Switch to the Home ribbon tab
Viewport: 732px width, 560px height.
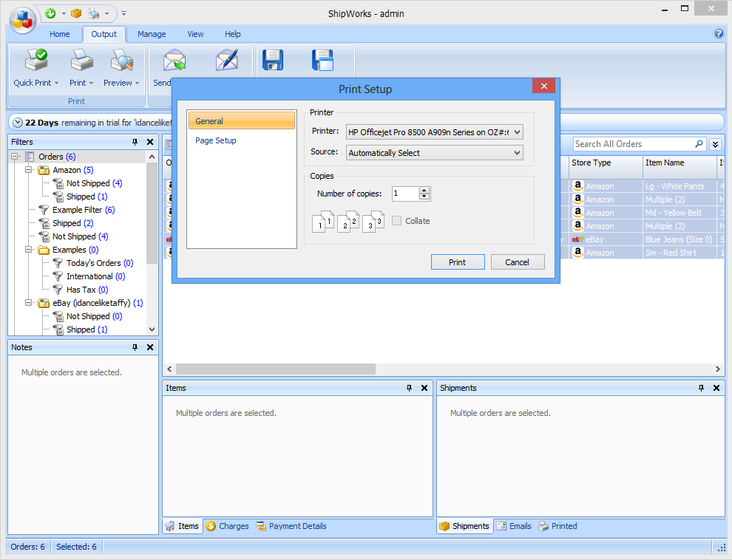(x=60, y=34)
